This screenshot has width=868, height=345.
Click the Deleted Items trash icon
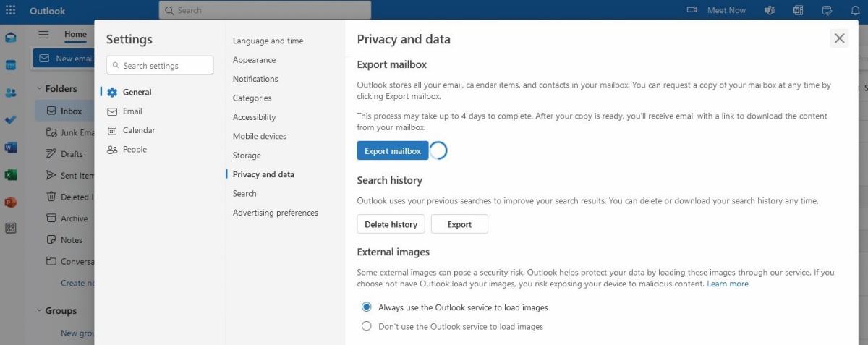[51, 197]
